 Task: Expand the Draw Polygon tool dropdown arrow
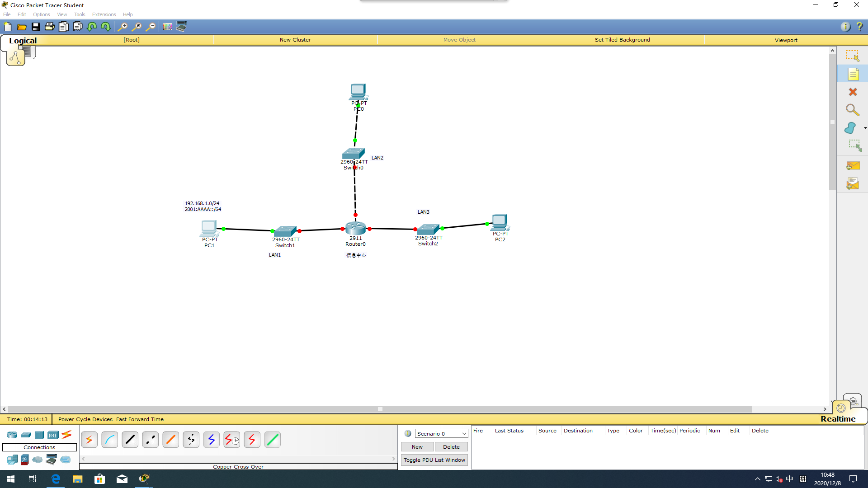(x=865, y=128)
